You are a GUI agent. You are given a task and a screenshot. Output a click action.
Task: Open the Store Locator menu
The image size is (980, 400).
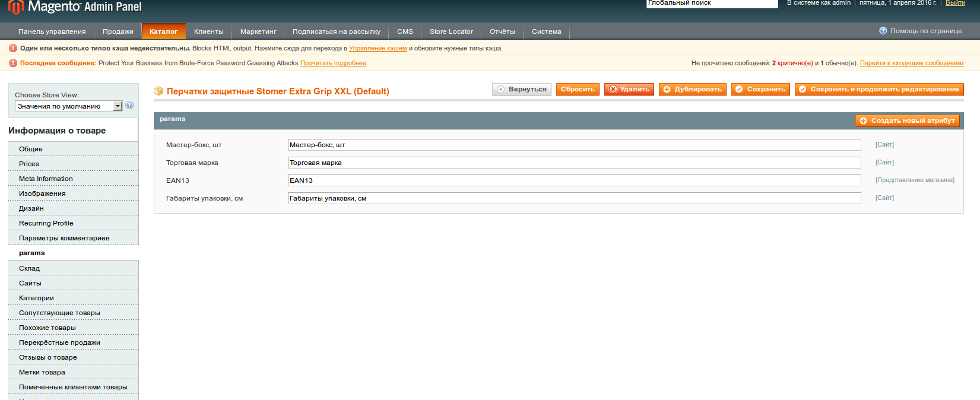click(451, 31)
